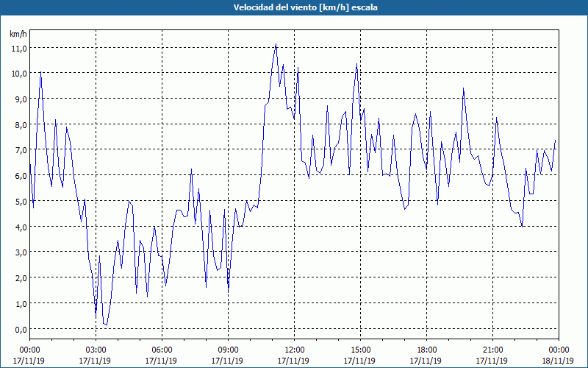Click the '03:00' time label
The image size is (588, 368).
point(96,350)
